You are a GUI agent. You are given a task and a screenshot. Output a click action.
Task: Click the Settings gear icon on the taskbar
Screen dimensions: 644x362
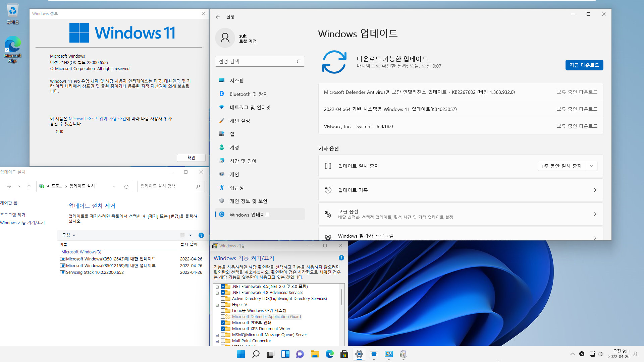pos(359,354)
